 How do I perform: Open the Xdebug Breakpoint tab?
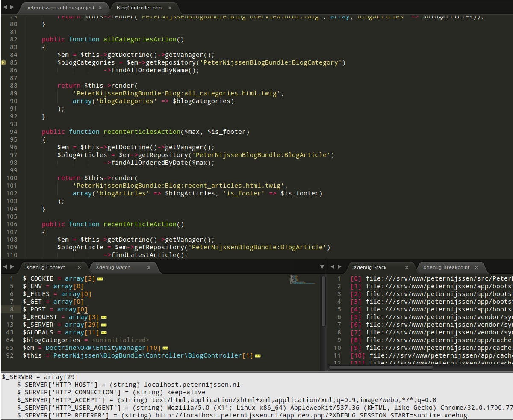click(446, 267)
